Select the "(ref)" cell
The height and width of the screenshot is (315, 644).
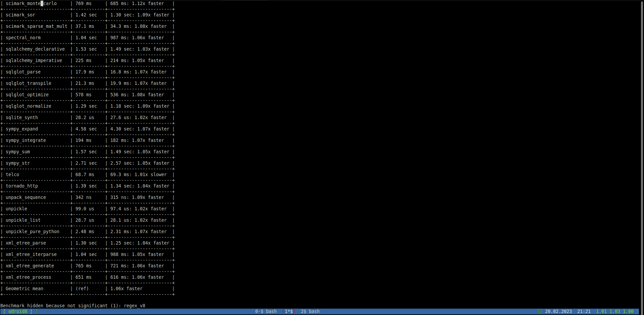coord(82,289)
